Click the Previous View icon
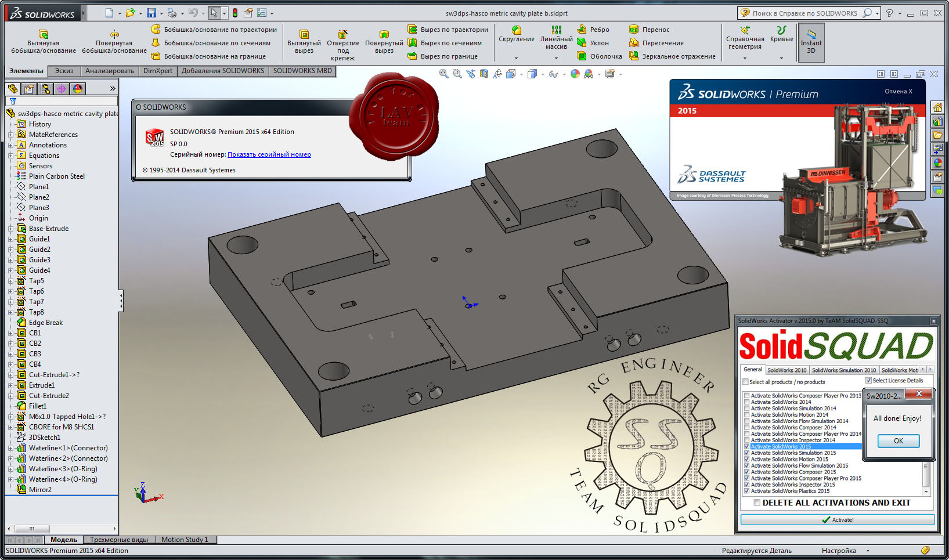Screen dimensions: 949x560 pyautogui.click(x=471, y=74)
